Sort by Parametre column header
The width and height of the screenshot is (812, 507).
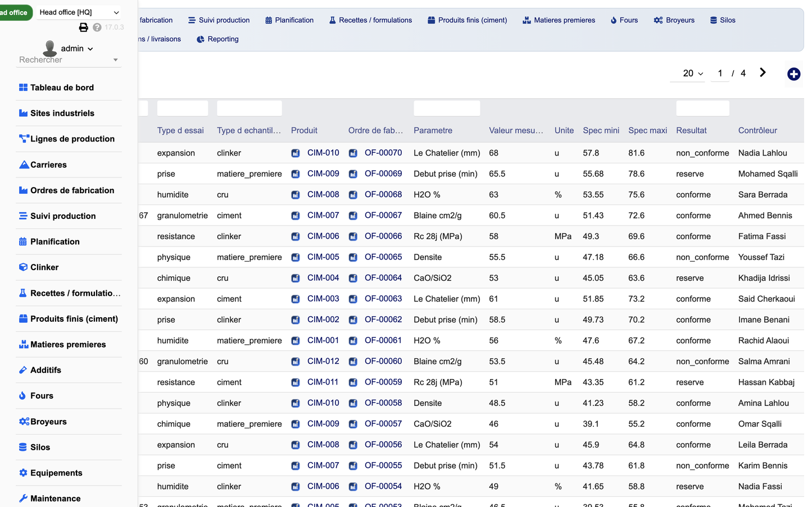coord(433,130)
